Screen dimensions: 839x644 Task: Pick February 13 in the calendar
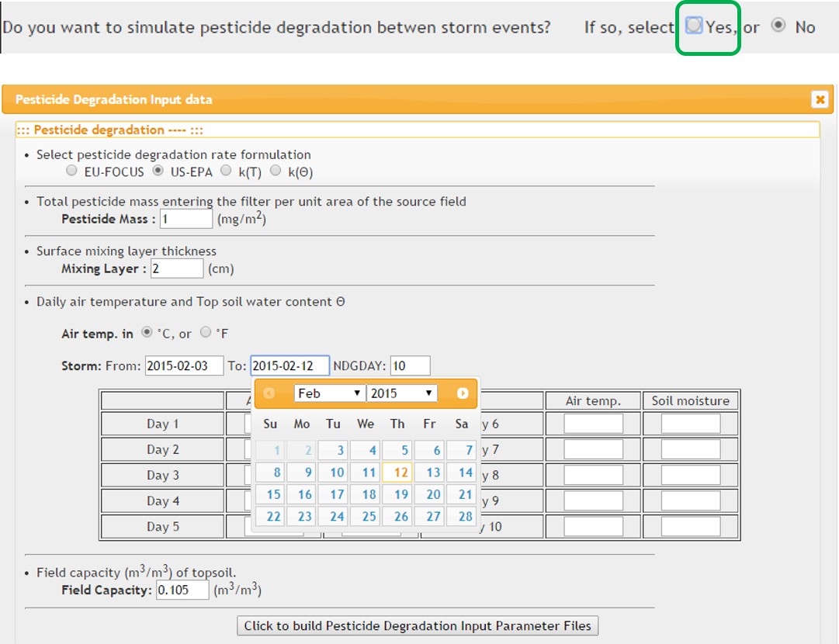[430, 473]
